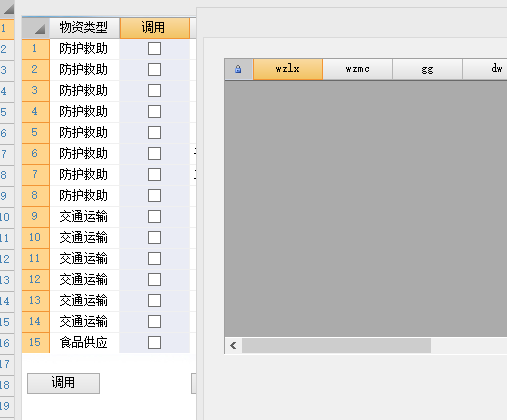Select the wzmc column header
The width and height of the screenshot is (507, 420).
click(358, 69)
